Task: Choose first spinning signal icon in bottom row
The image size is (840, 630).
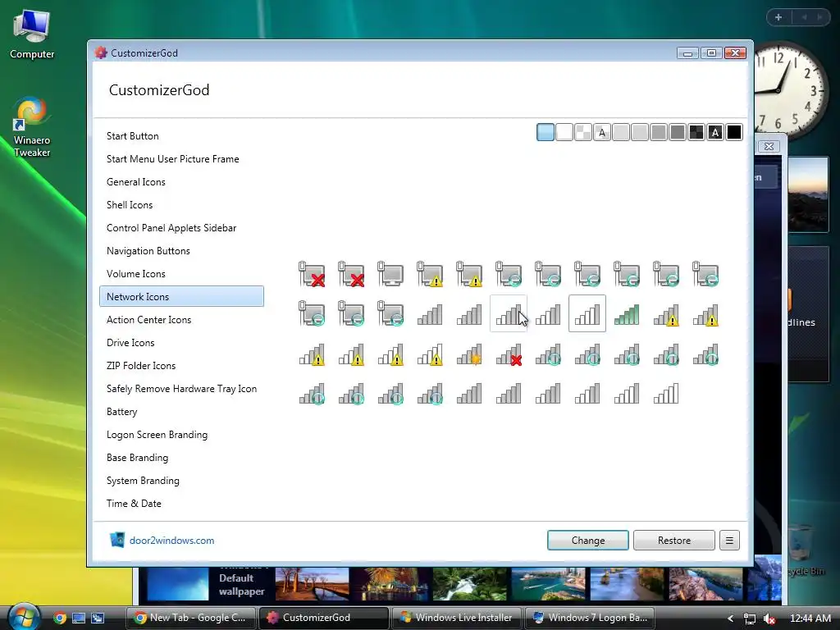Action: tap(312, 394)
